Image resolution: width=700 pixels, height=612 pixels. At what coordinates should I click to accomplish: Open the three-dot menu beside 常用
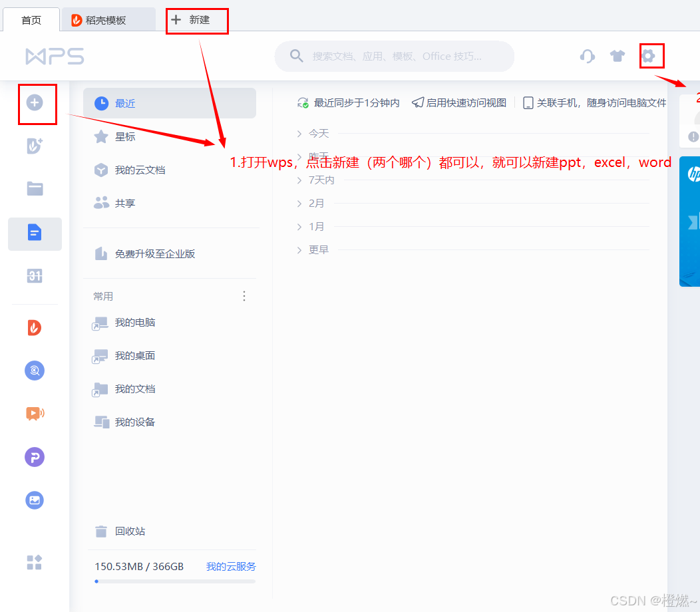click(x=244, y=297)
